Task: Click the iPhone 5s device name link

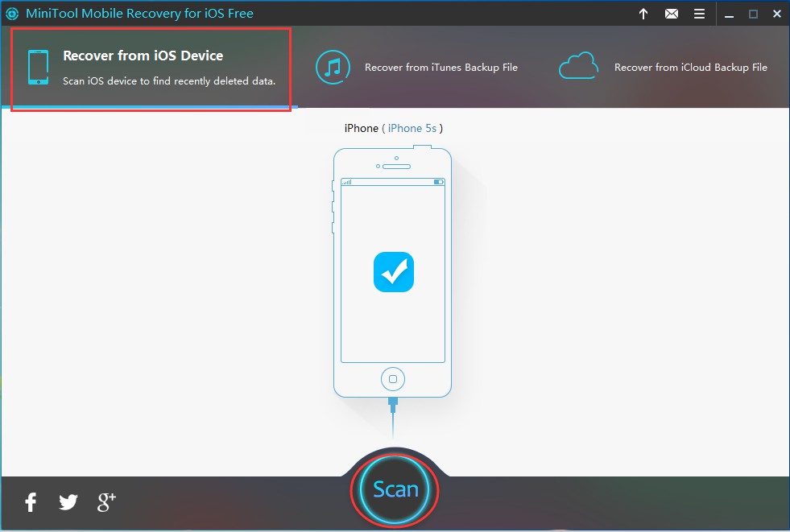Action: click(412, 128)
